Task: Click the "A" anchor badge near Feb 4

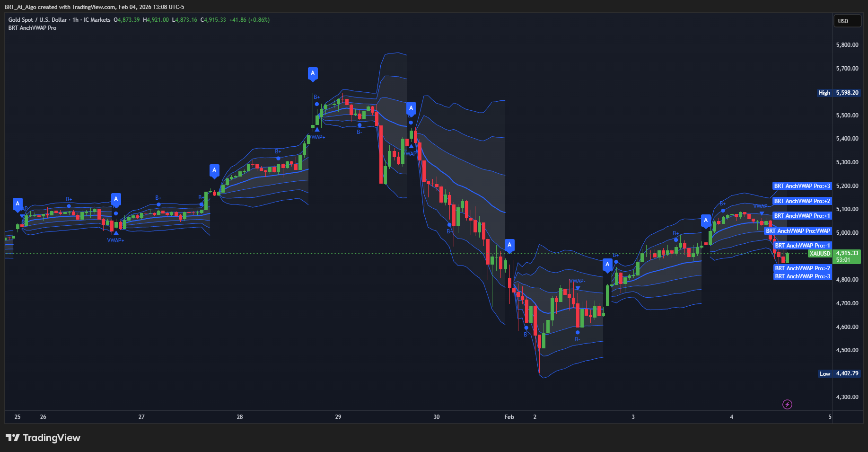Action: 706,220
